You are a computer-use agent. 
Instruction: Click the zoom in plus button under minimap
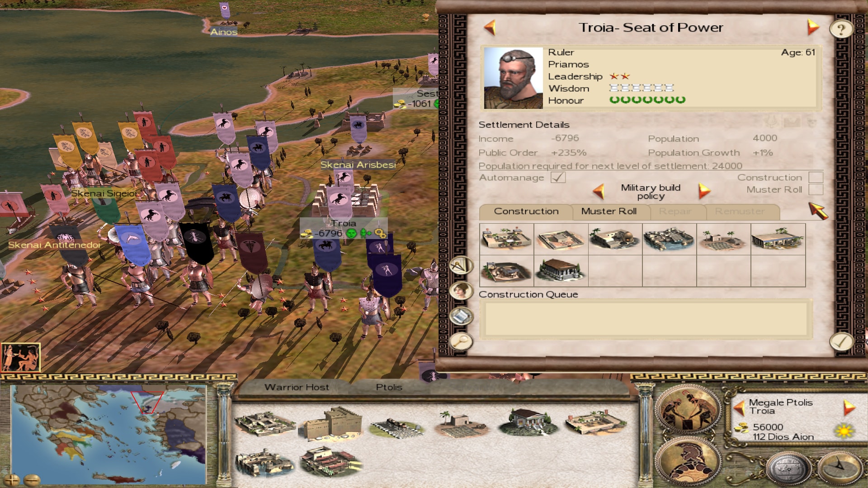click(x=12, y=480)
